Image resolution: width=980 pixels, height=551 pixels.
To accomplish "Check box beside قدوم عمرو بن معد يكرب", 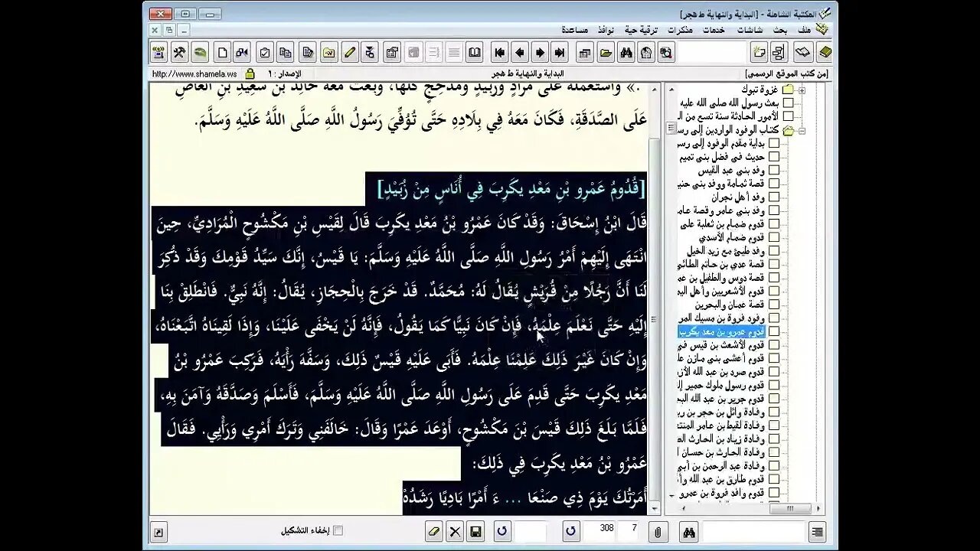I will [774, 331].
